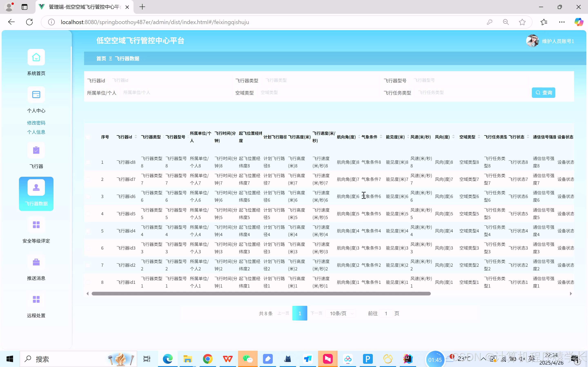Open 个人信息 submenu item
588x367 pixels.
[x=36, y=132]
